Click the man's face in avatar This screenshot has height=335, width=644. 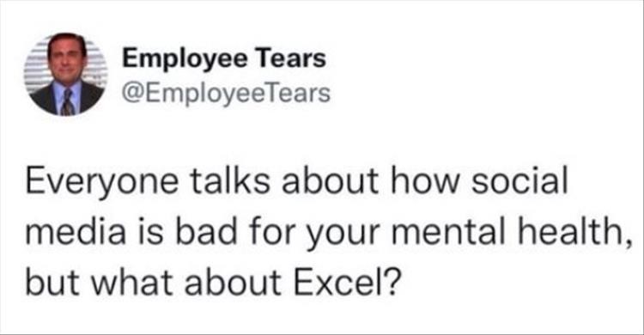click(66, 59)
